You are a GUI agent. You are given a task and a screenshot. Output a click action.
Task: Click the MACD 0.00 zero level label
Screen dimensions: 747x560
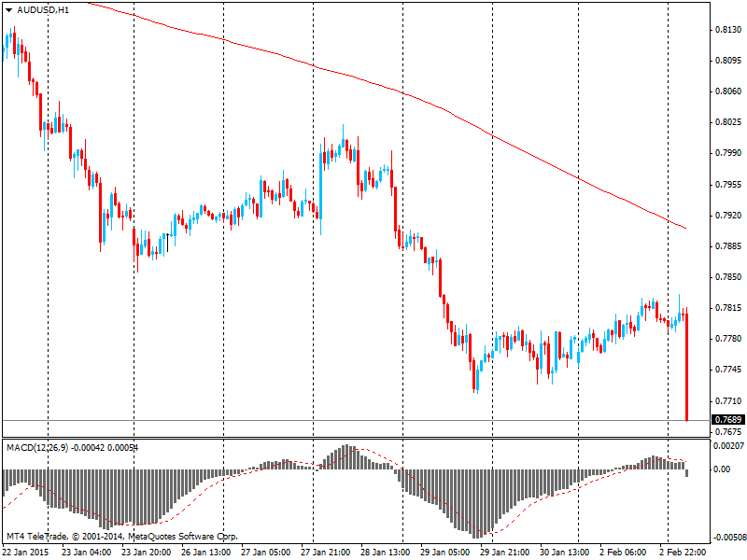pyautogui.click(x=722, y=469)
